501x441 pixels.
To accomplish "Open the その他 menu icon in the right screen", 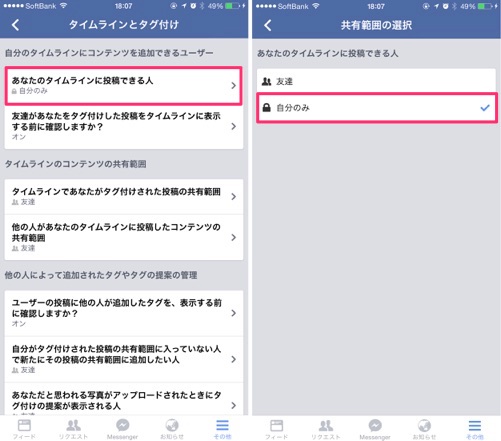I will 475,429.
